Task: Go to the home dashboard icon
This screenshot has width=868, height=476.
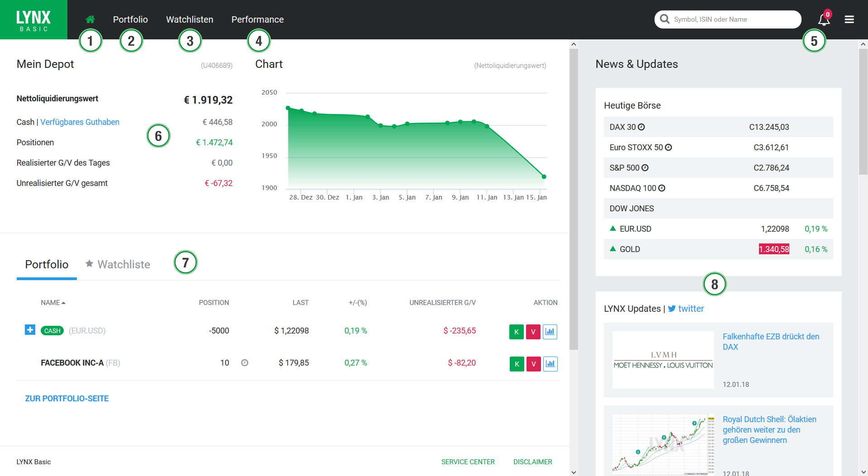Action: (90, 19)
